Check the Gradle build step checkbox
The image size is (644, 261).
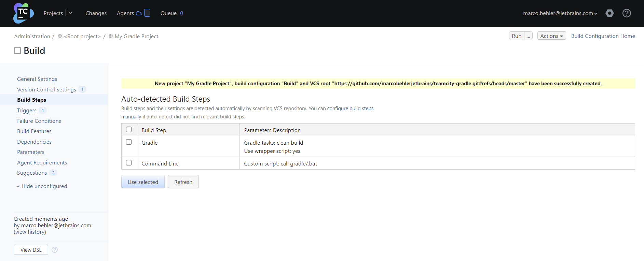coord(129,142)
